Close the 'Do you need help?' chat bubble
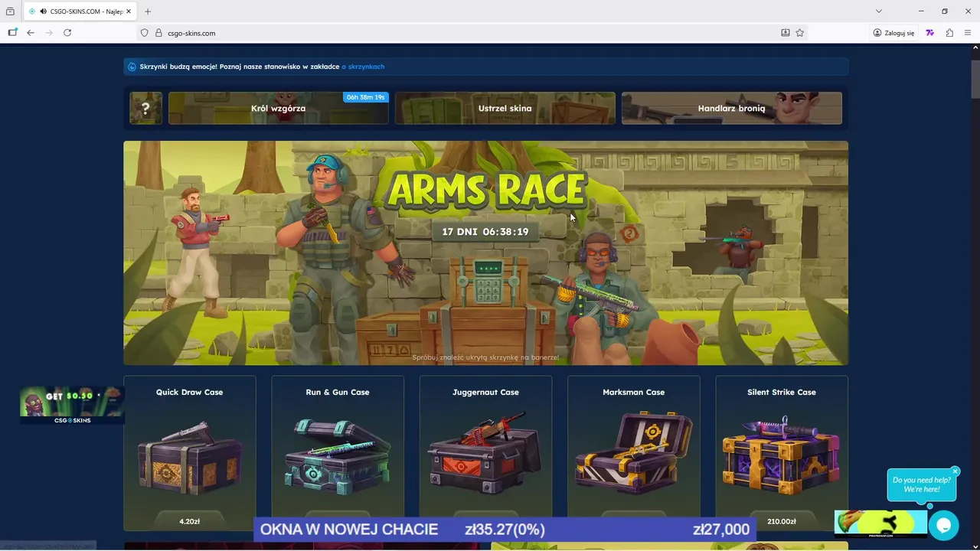This screenshot has height=551, width=980. (955, 471)
